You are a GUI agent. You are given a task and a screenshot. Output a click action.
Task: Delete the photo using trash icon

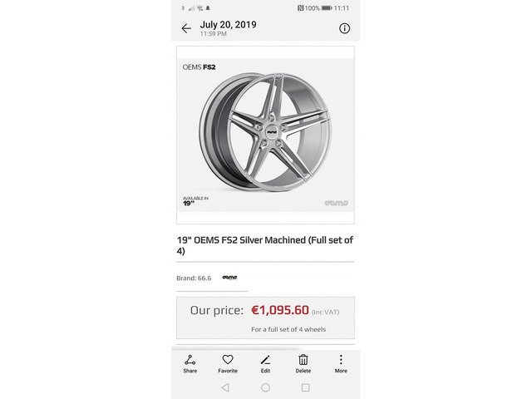point(303,363)
